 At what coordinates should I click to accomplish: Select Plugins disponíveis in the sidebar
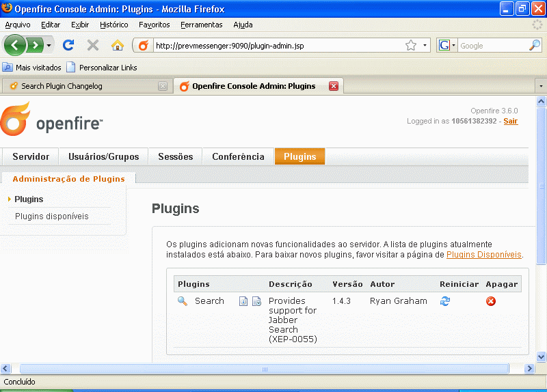[x=52, y=216]
